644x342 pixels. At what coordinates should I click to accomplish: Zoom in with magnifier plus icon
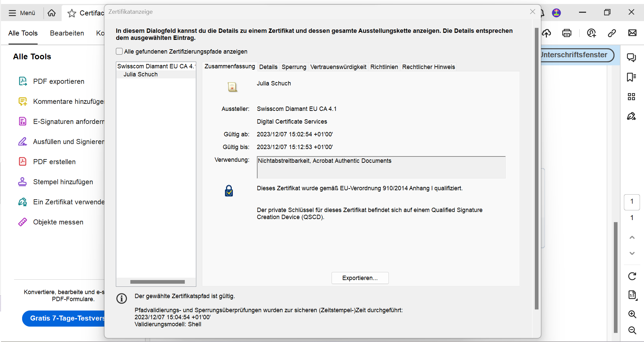click(632, 314)
